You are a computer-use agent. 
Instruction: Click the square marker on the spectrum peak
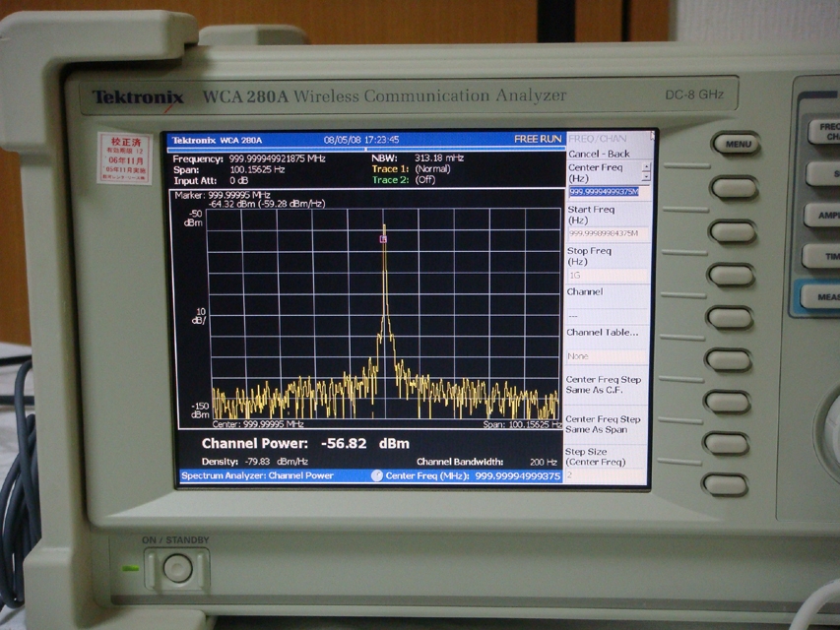tap(383, 239)
